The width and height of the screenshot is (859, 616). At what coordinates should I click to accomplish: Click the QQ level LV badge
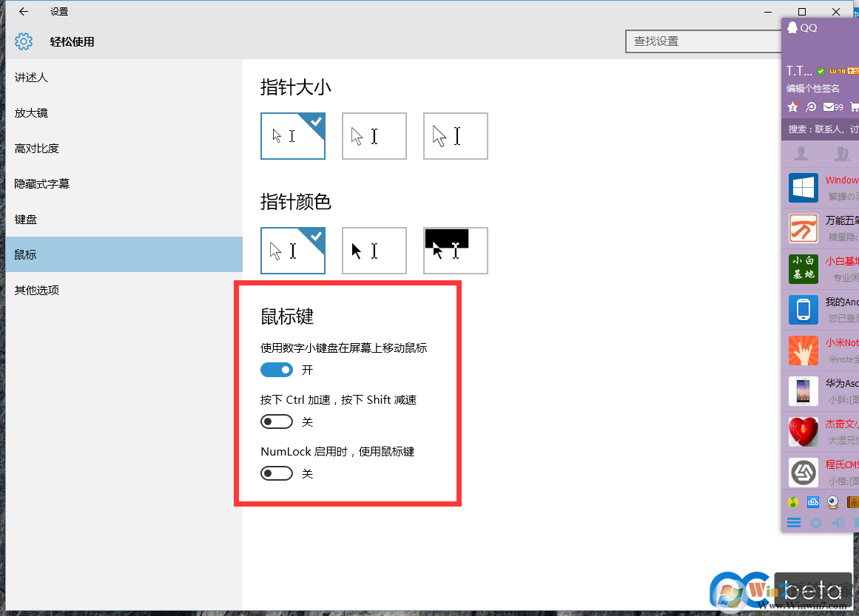click(x=837, y=71)
